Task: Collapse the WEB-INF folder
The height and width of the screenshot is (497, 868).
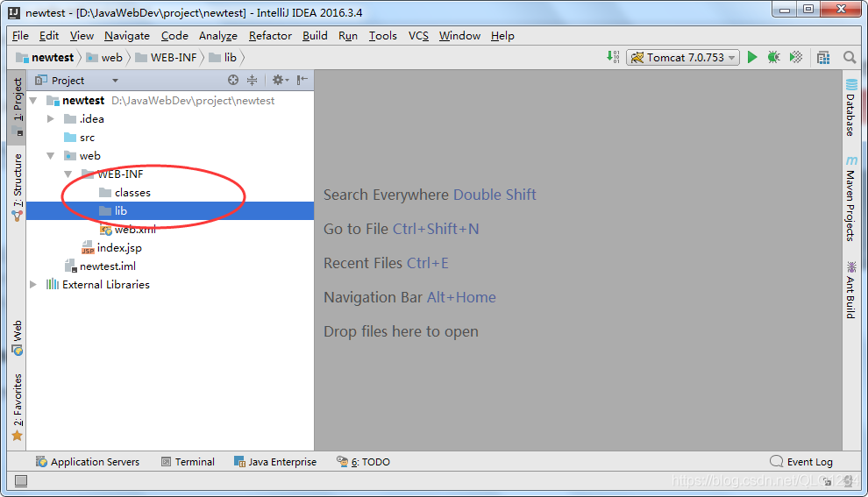Action: click(68, 174)
